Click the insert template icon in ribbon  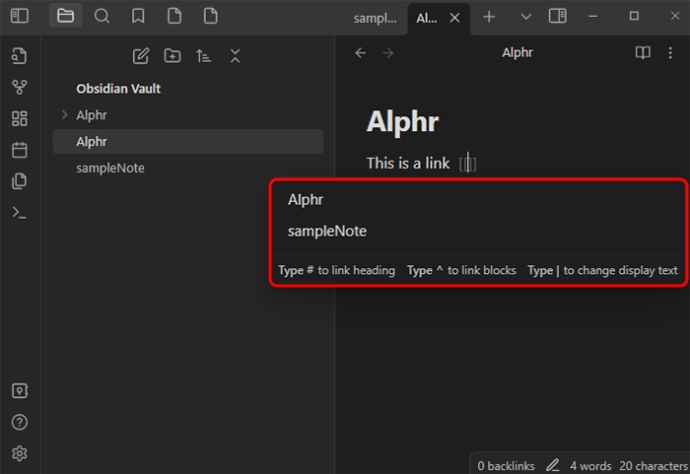(x=19, y=181)
